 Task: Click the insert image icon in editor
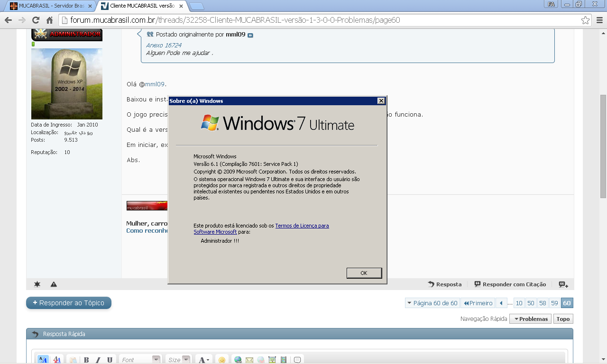[272, 360]
